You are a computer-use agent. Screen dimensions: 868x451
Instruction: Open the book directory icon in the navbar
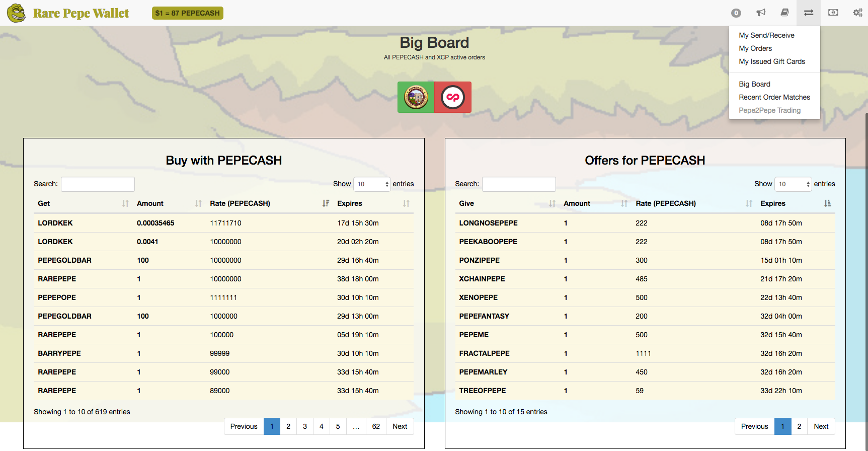[784, 13]
